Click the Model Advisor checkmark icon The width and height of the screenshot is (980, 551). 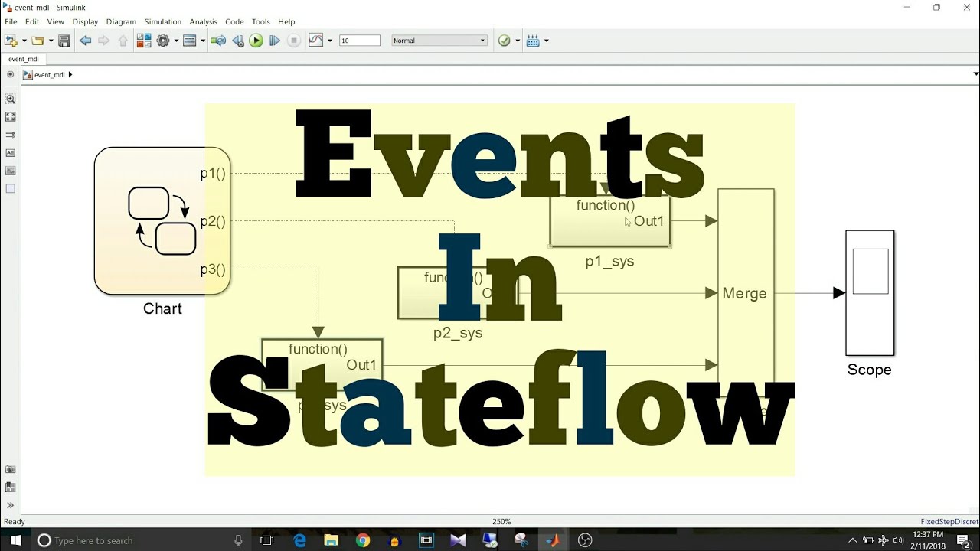coord(504,41)
